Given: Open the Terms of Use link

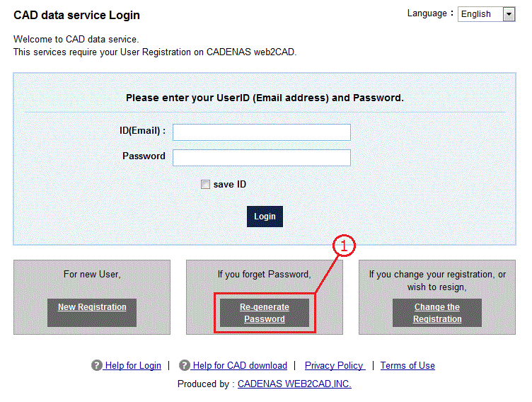Looking at the screenshot, I should click(407, 365).
